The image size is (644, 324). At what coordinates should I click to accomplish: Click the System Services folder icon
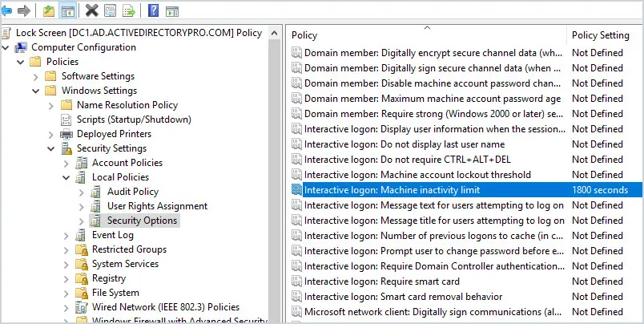click(x=82, y=264)
